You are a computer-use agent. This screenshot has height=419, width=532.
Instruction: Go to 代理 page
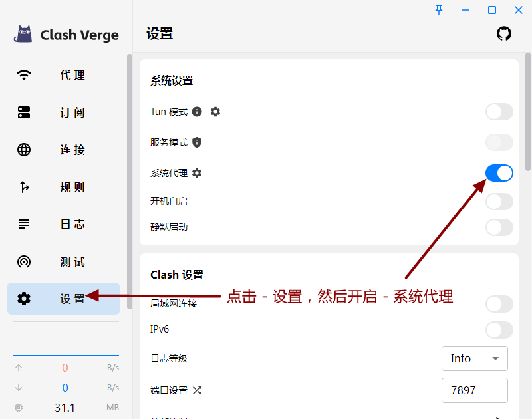pos(63,75)
